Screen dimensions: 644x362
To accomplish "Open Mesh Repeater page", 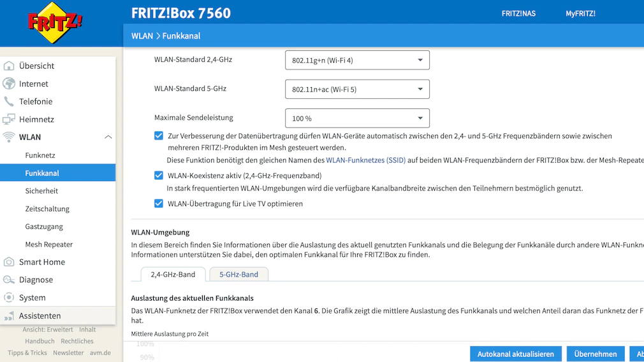I will click(x=49, y=244).
